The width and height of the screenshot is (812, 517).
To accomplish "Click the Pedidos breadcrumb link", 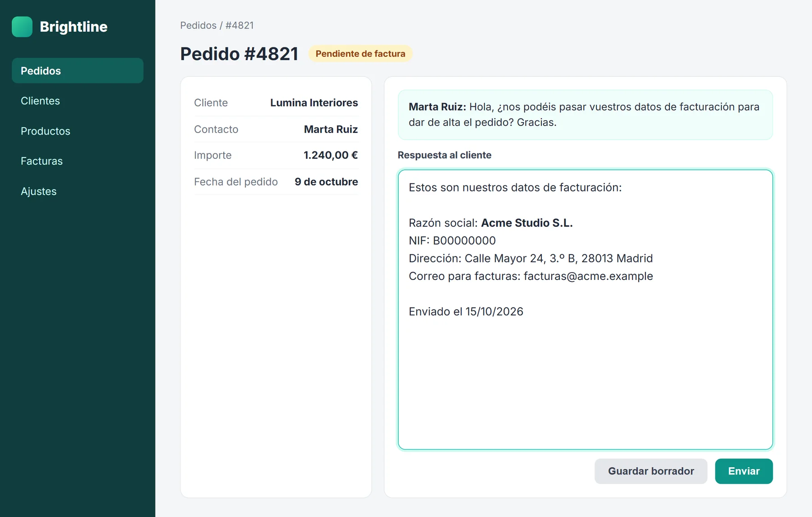I will coord(198,25).
